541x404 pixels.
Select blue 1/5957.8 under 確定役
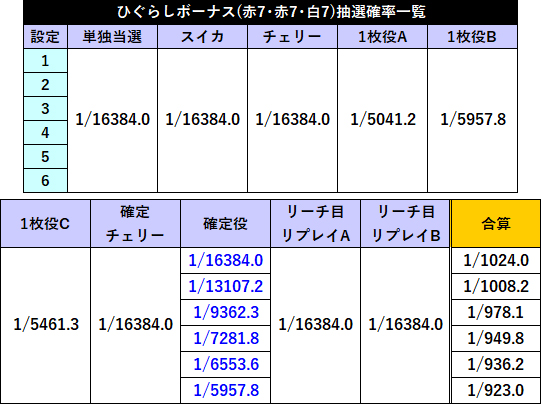(226, 391)
